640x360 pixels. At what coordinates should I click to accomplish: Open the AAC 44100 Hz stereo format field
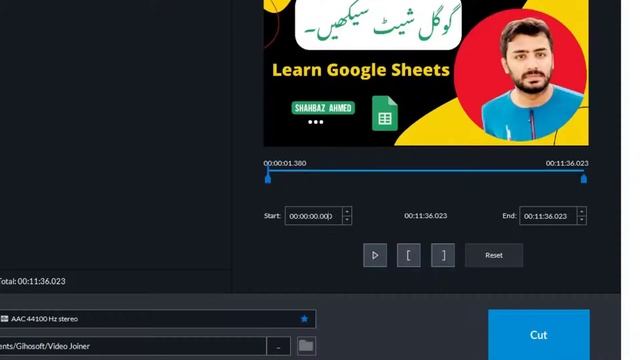[158, 319]
